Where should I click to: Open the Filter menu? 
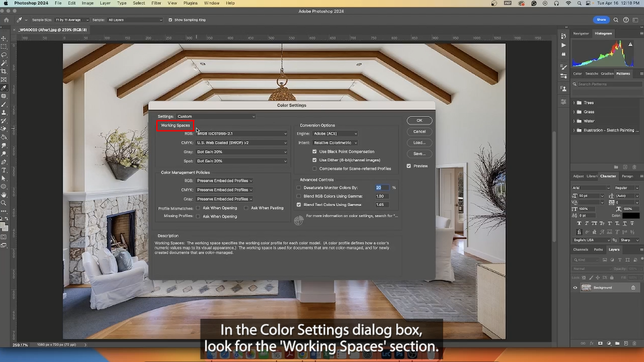coord(156,3)
